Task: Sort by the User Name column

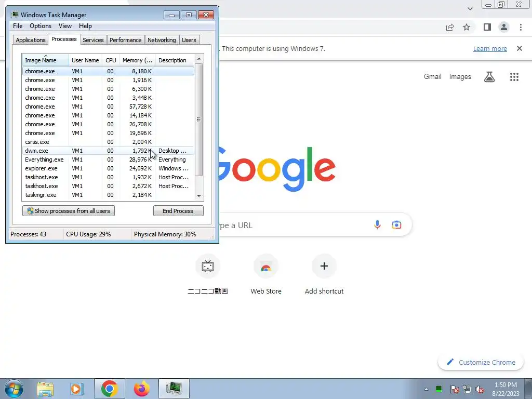Action: pyautogui.click(x=86, y=60)
